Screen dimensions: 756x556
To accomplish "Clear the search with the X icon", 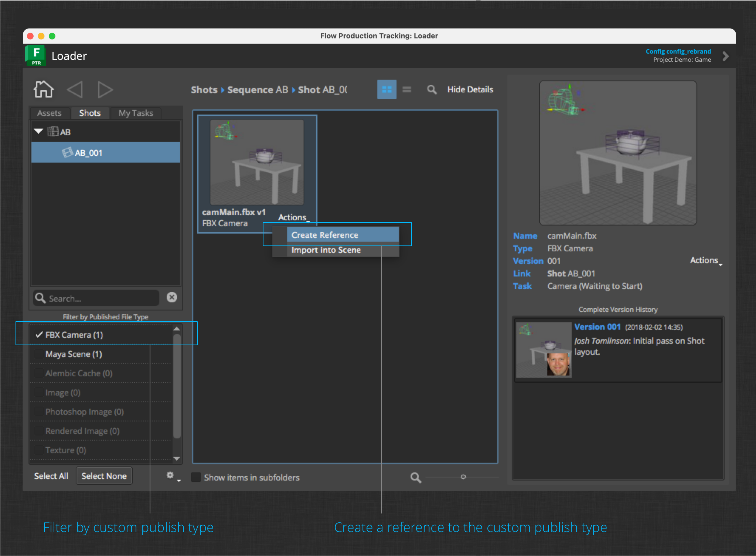I will click(x=172, y=297).
